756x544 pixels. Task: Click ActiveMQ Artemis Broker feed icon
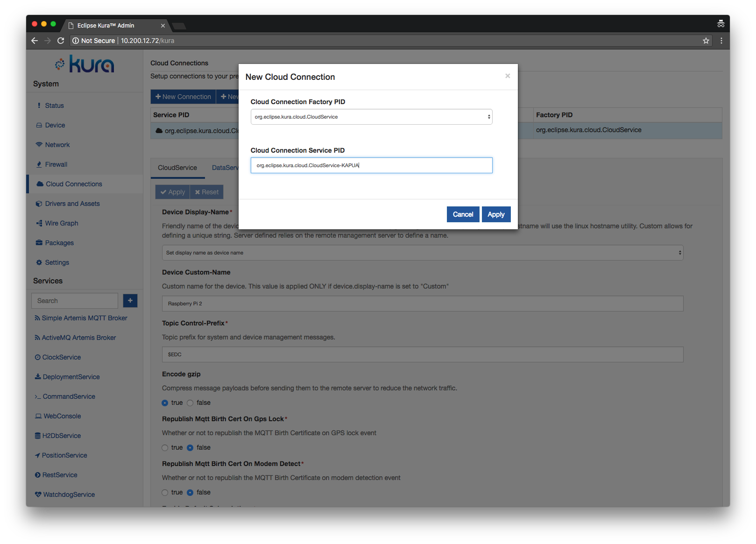pyautogui.click(x=37, y=338)
